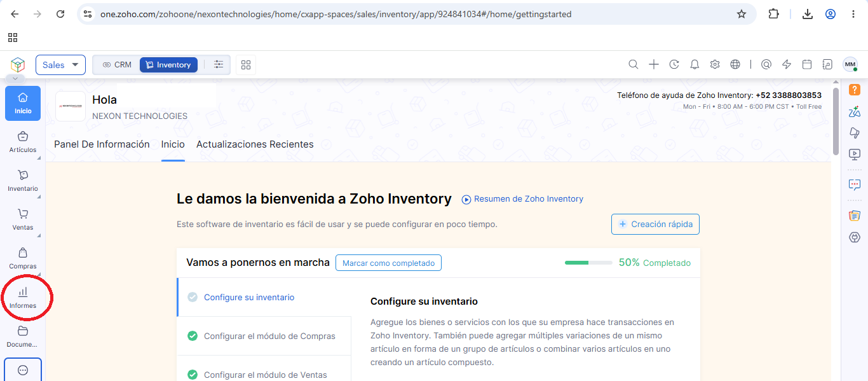Open the chat bubble icon in right rail
This screenshot has height=381, width=868.
855,184
